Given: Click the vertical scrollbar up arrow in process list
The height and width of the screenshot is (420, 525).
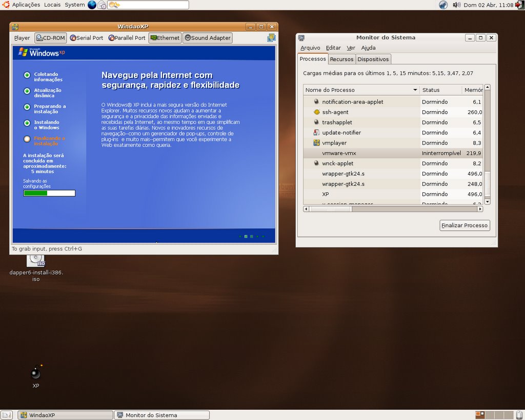Looking at the screenshot, I should (488, 87).
